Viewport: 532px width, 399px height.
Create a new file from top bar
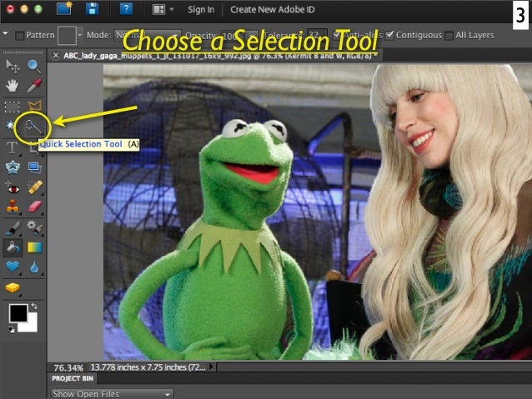64,8
